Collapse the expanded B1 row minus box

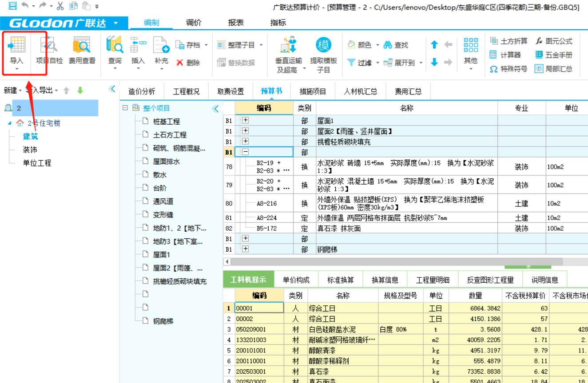click(x=245, y=152)
